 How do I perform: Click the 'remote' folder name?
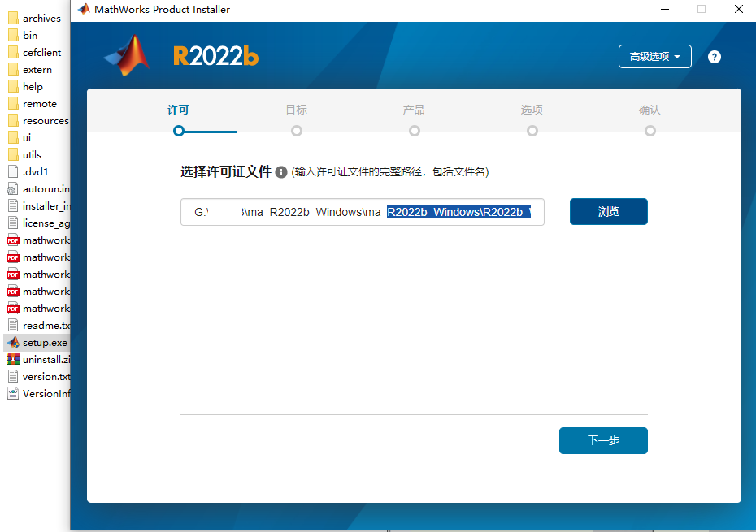point(40,104)
